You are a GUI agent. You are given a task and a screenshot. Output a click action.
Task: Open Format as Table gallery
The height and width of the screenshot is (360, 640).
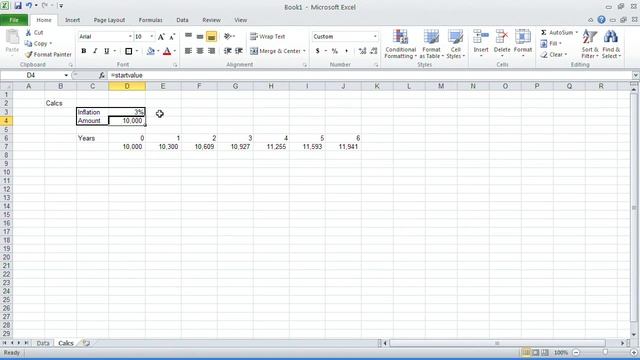(431, 44)
